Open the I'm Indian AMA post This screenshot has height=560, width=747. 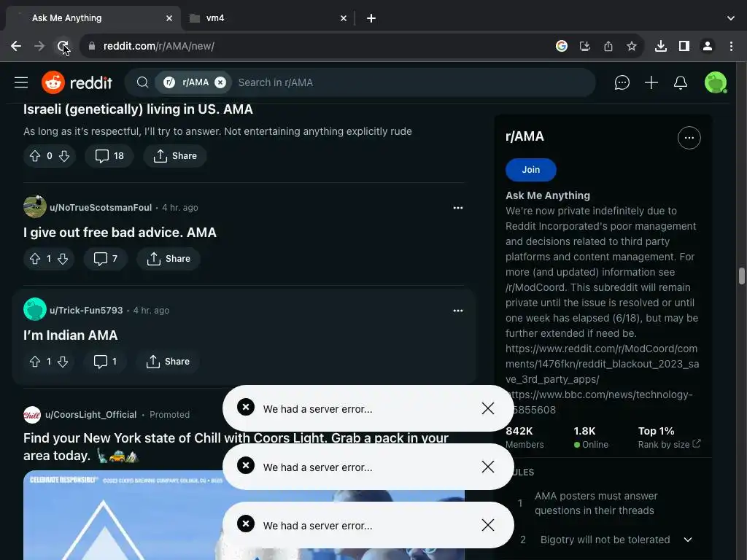[x=71, y=335]
